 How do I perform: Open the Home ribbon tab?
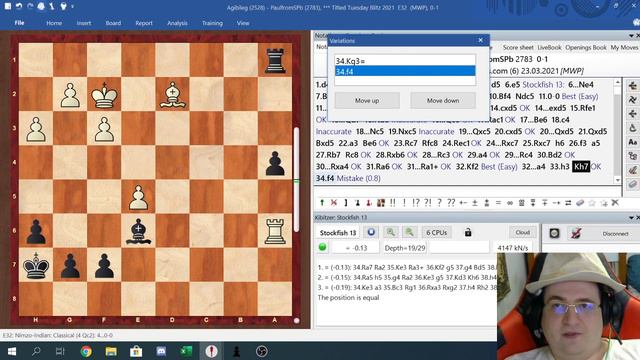54,23
